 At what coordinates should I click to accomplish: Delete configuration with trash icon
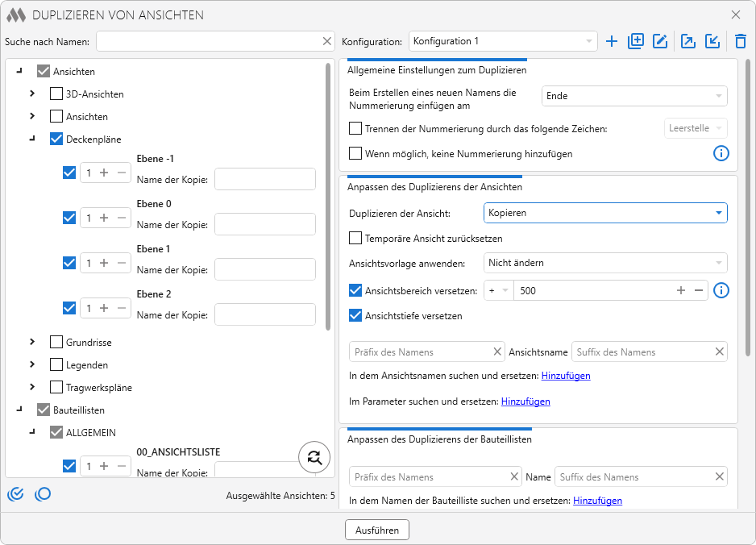point(741,41)
